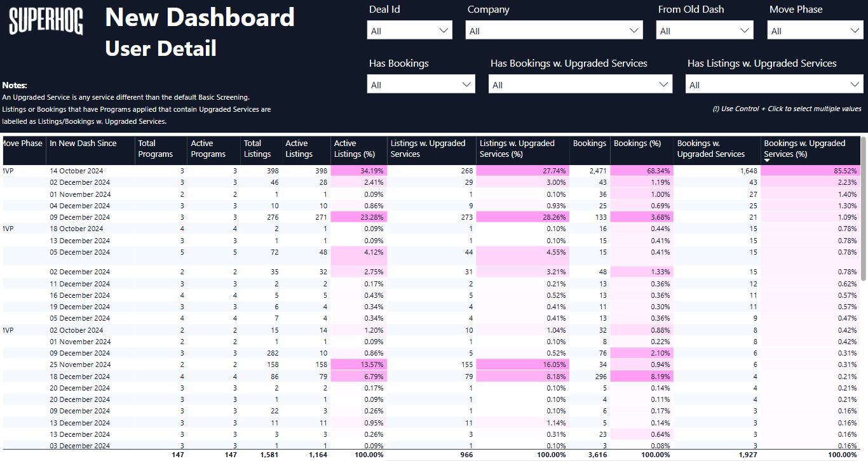
Task: Expand the Move Phase filter
Action: tap(815, 30)
